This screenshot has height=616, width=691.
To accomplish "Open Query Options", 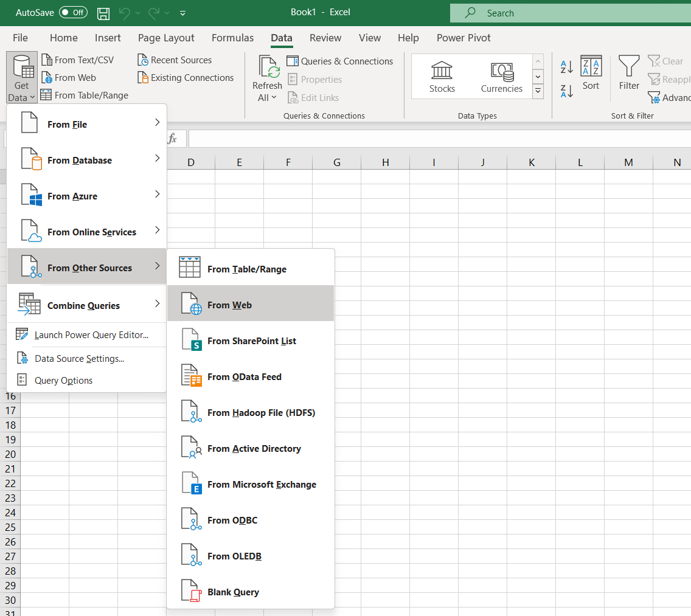I will (87, 380).
